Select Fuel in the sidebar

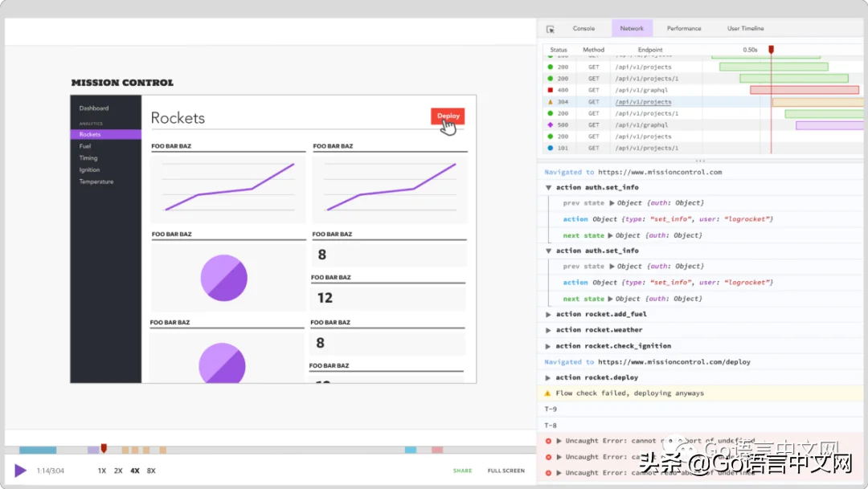[x=84, y=146]
